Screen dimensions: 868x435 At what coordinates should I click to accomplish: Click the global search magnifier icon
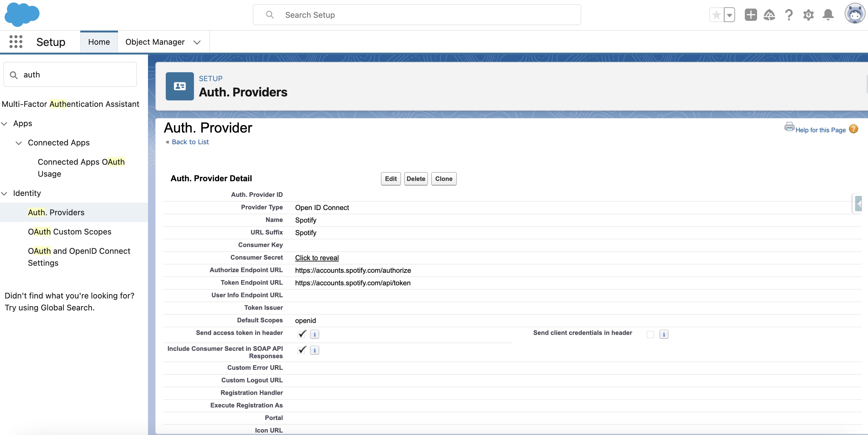(x=270, y=15)
